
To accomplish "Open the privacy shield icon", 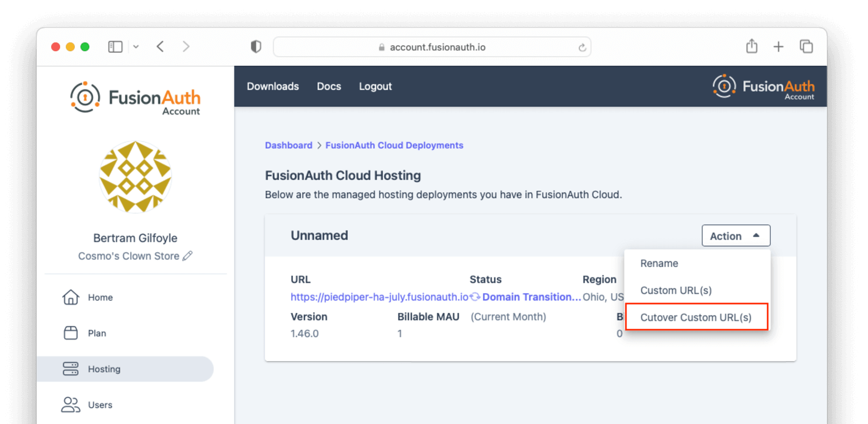I will click(x=256, y=47).
